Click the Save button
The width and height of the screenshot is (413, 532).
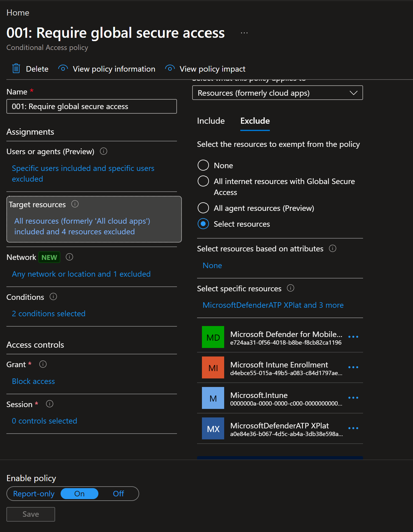[x=31, y=514]
